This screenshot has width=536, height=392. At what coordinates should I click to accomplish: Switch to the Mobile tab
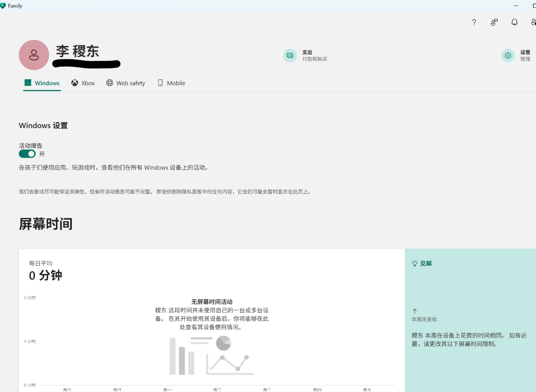(x=171, y=83)
